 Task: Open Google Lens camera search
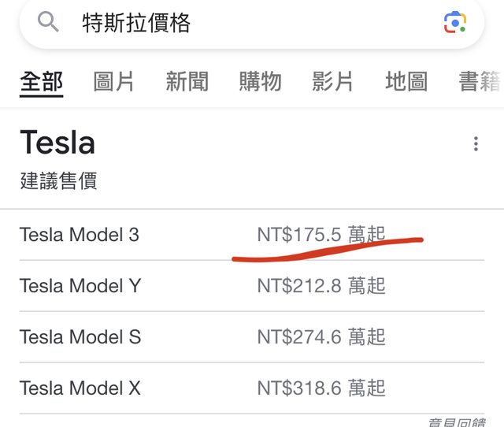click(455, 22)
